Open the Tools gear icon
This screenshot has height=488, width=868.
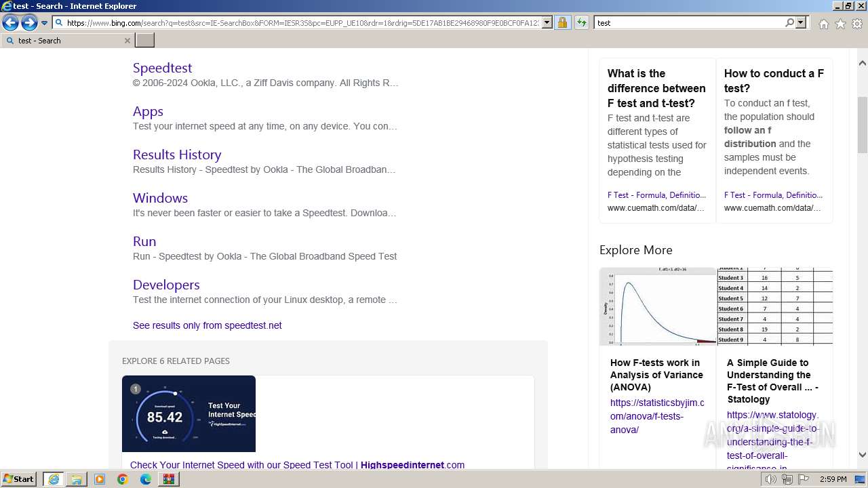pos(857,24)
